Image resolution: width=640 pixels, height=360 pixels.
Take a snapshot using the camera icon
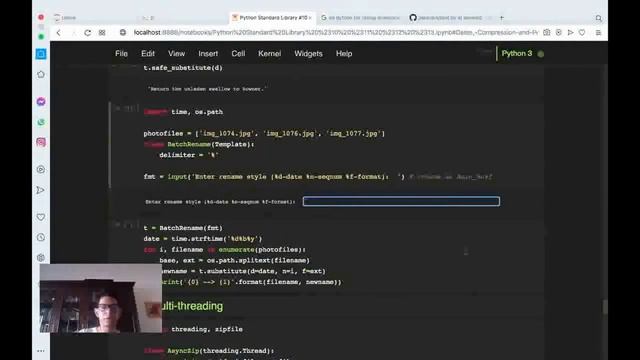[547, 33]
